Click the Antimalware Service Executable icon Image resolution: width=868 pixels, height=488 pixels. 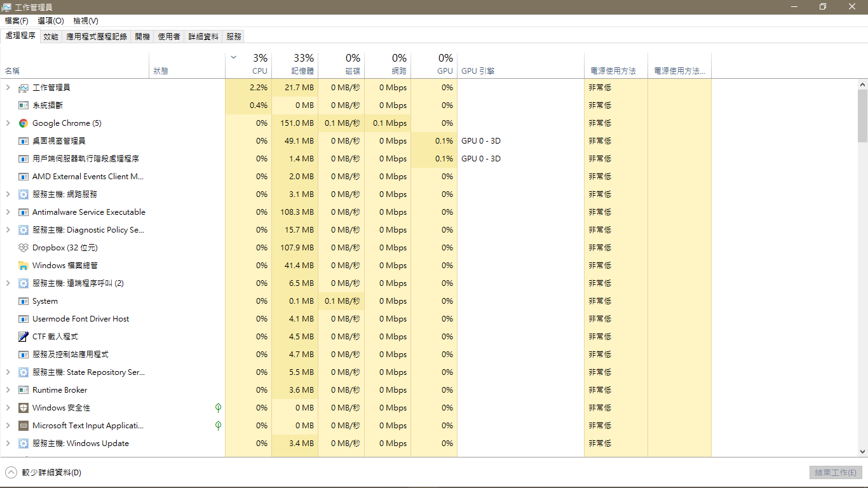click(x=24, y=212)
